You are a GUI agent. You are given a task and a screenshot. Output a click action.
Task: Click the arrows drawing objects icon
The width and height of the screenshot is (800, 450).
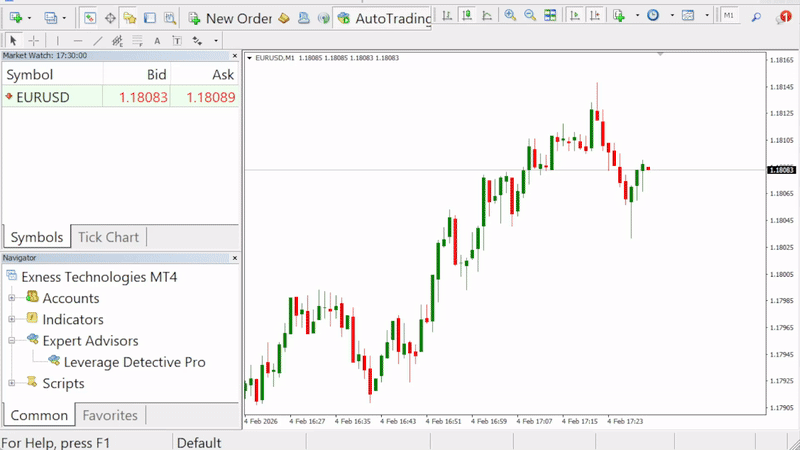[x=197, y=40]
